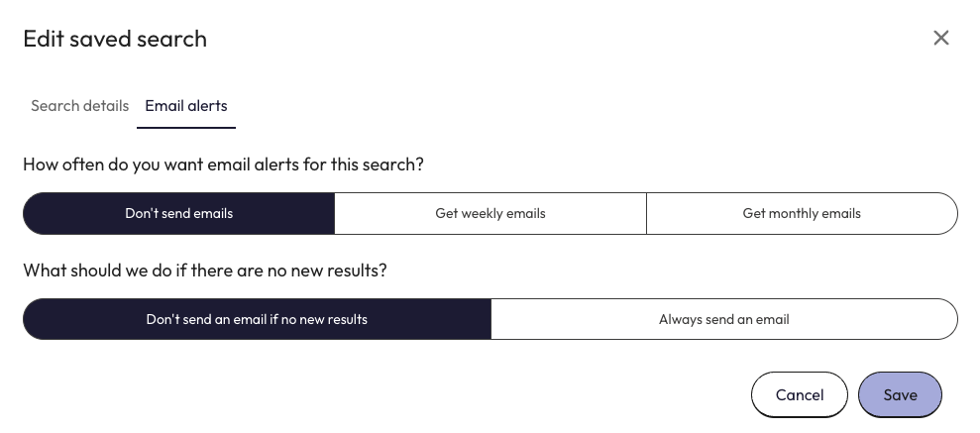This screenshot has width=980, height=433.
Task: Turn off email alerts for this search
Action: (x=179, y=213)
